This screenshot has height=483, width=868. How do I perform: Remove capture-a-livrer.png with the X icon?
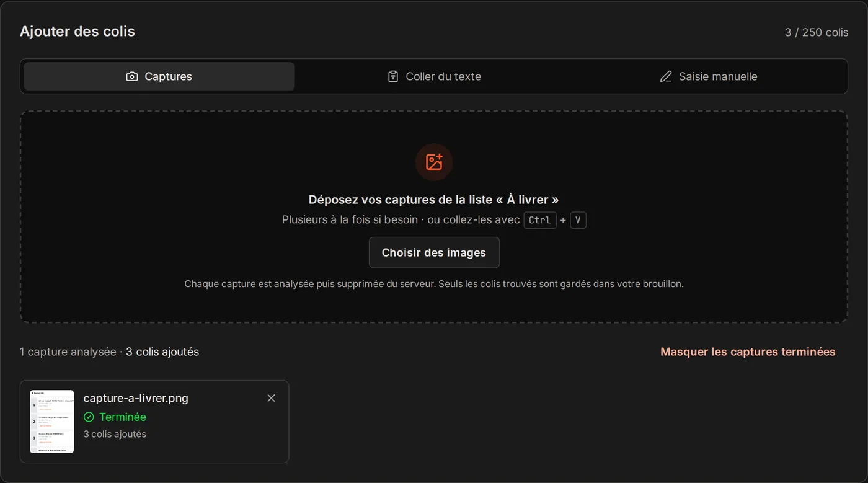click(x=271, y=398)
